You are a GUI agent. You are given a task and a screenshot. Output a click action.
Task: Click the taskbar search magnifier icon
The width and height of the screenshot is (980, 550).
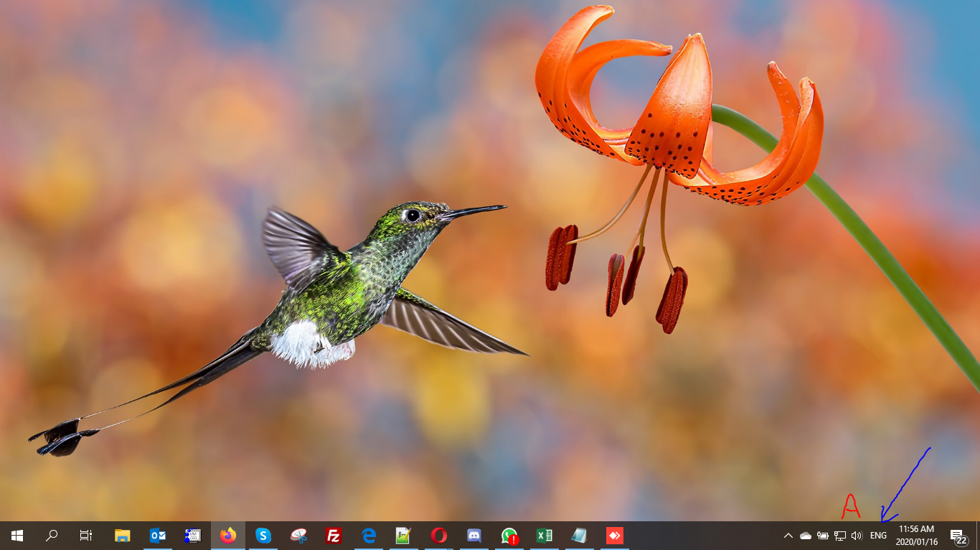coord(52,536)
